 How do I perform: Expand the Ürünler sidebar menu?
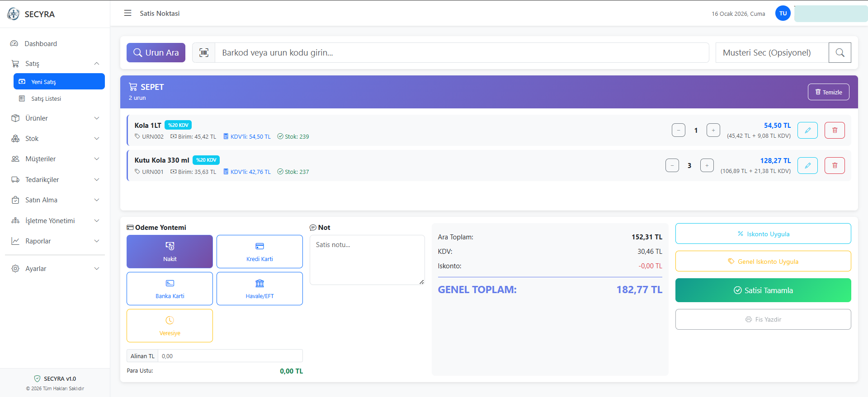pos(55,118)
